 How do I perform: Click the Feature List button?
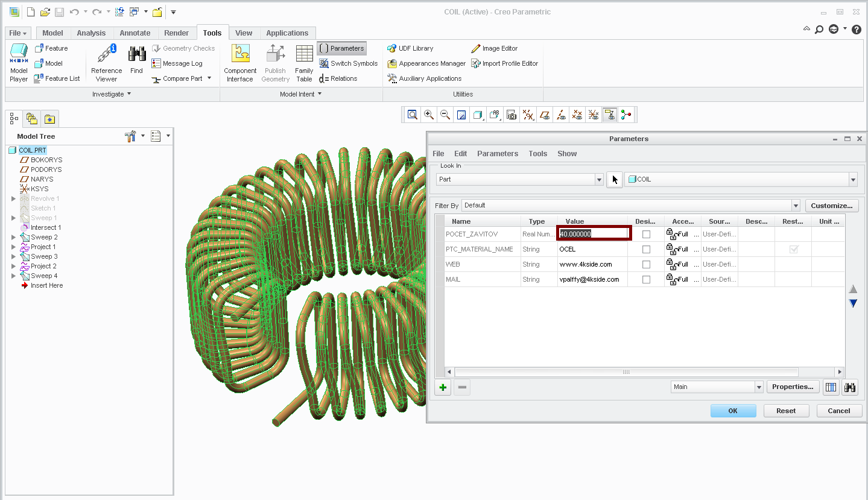tap(57, 78)
